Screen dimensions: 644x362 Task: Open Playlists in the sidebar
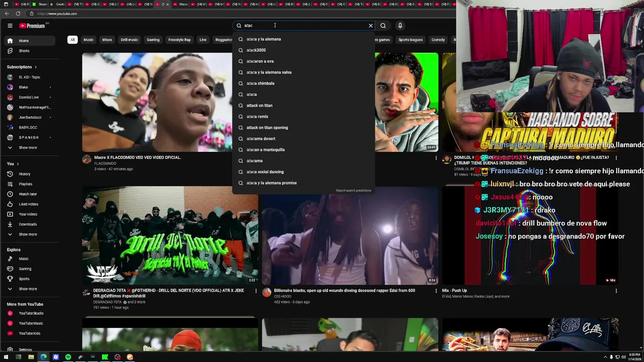30,184
